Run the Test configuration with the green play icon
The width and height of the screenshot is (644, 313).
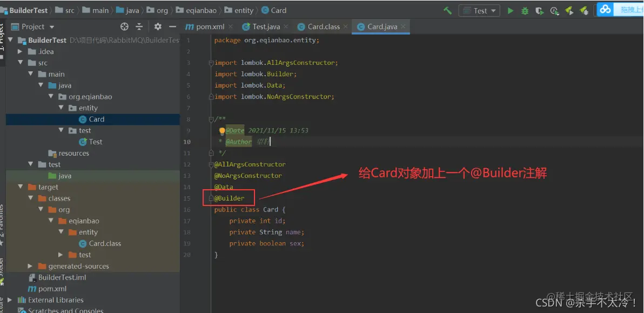[511, 11]
